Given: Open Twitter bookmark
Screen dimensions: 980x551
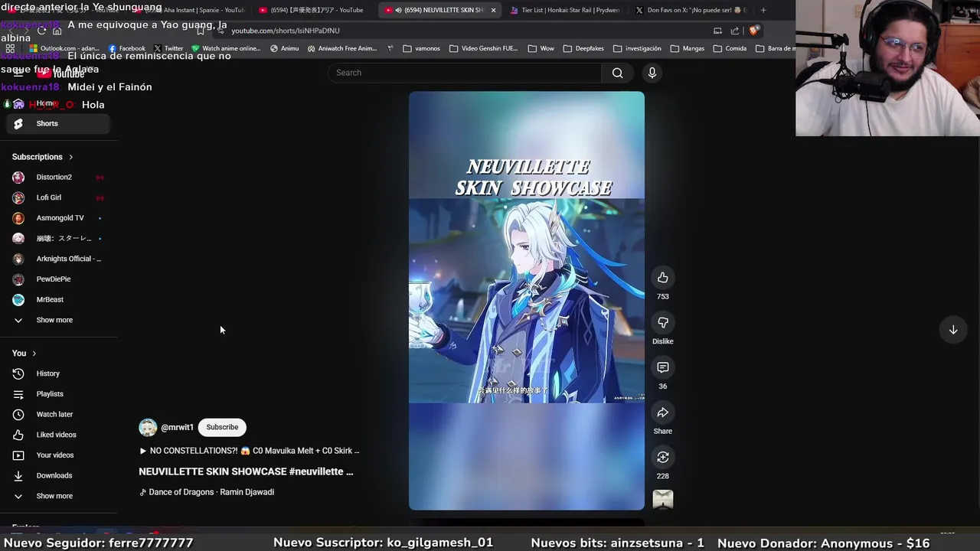Looking at the screenshot, I should 168,48.
